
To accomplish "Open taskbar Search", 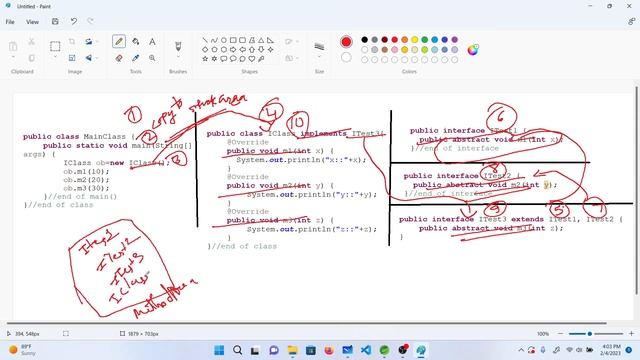I will click(237, 350).
